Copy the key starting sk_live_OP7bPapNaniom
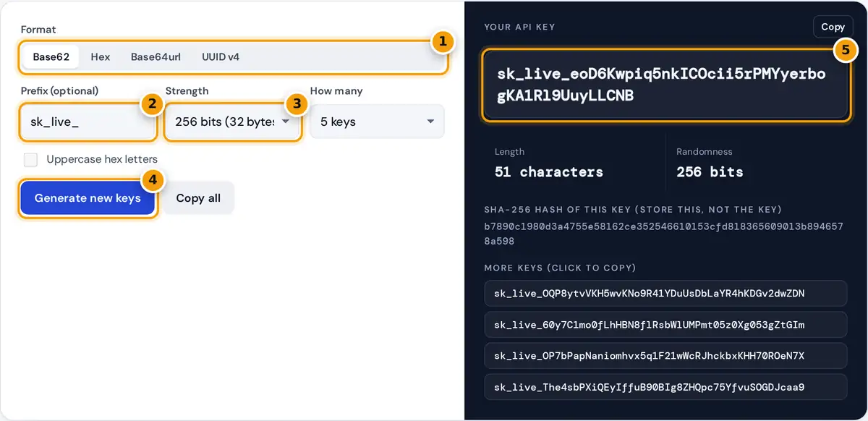Image resolution: width=868 pixels, height=421 pixels. point(665,356)
